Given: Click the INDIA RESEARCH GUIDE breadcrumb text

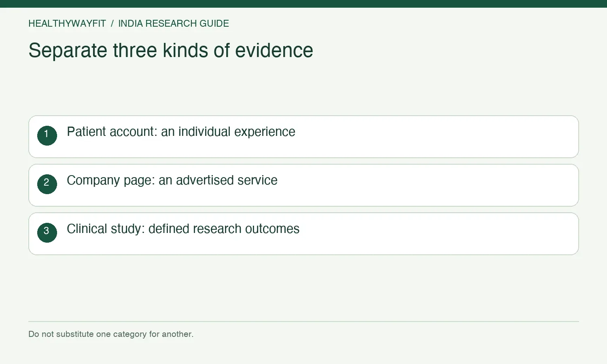Looking at the screenshot, I should 174,23.
